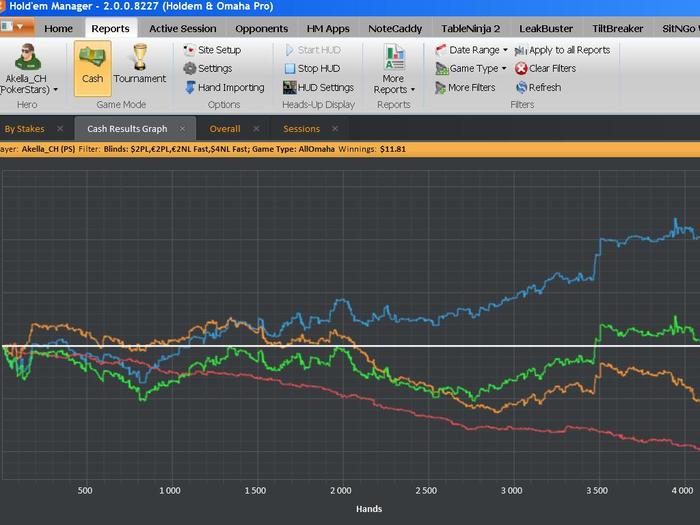
Task: Open the More Reports icon
Action: pos(394,57)
